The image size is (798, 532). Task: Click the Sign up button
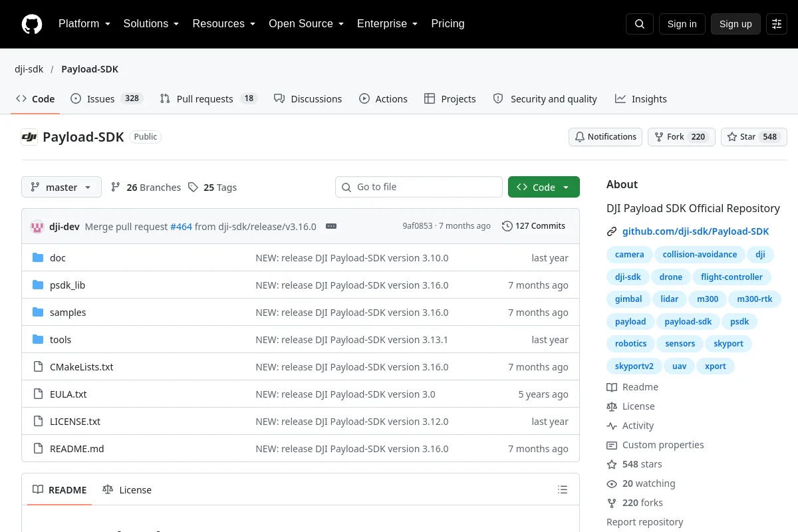point(735,24)
